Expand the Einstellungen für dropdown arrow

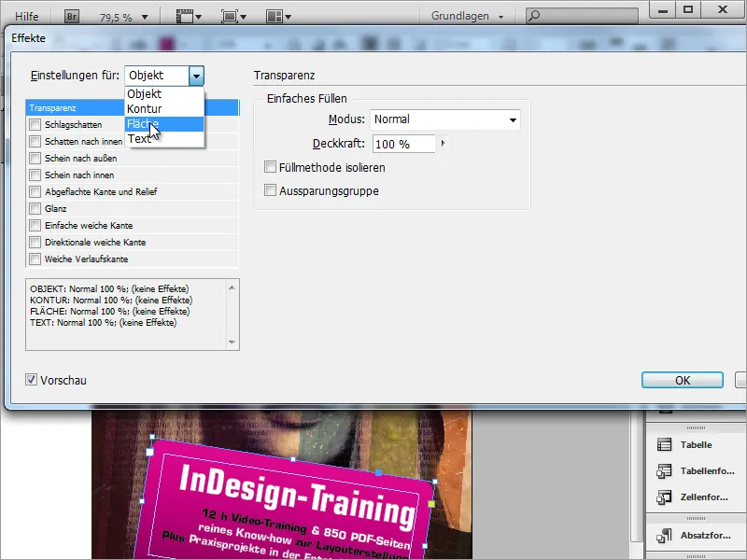tap(196, 76)
